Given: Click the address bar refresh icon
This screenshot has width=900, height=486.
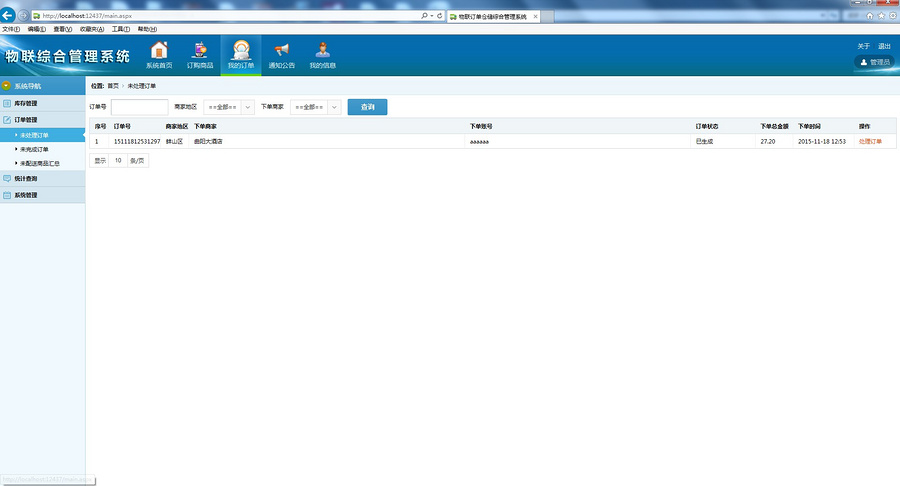Looking at the screenshot, I should tap(440, 16).
